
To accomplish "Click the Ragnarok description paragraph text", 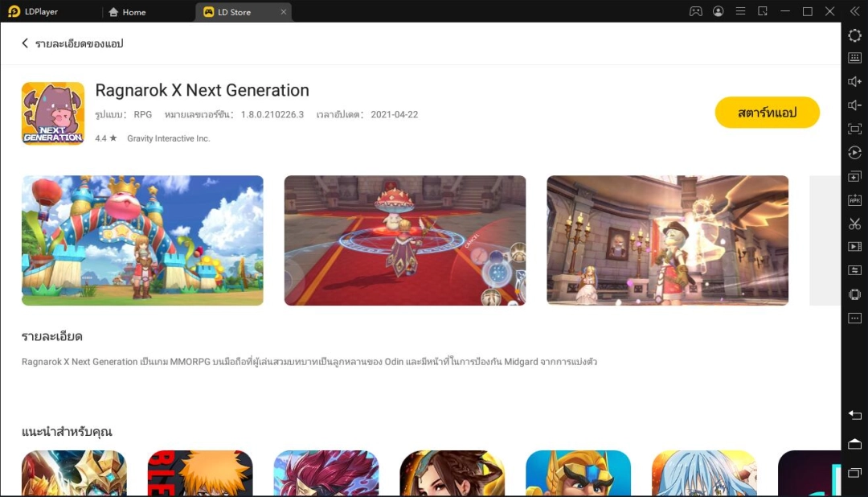I will coord(309,362).
